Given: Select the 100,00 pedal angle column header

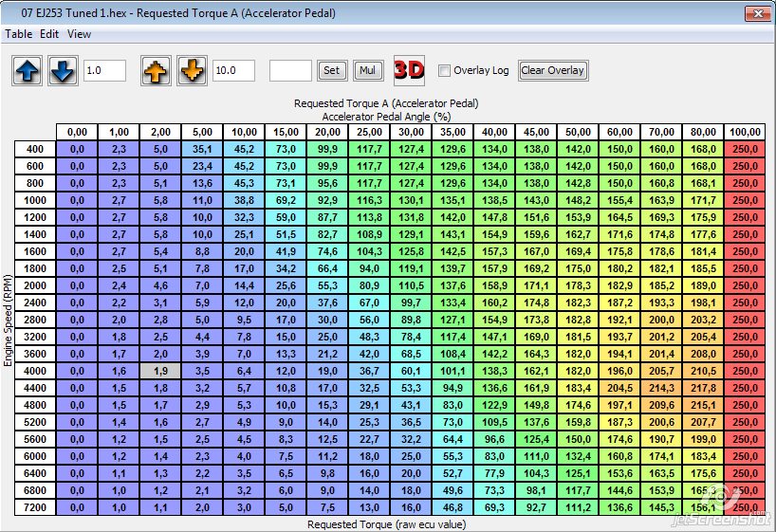Looking at the screenshot, I should coord(745,132).
